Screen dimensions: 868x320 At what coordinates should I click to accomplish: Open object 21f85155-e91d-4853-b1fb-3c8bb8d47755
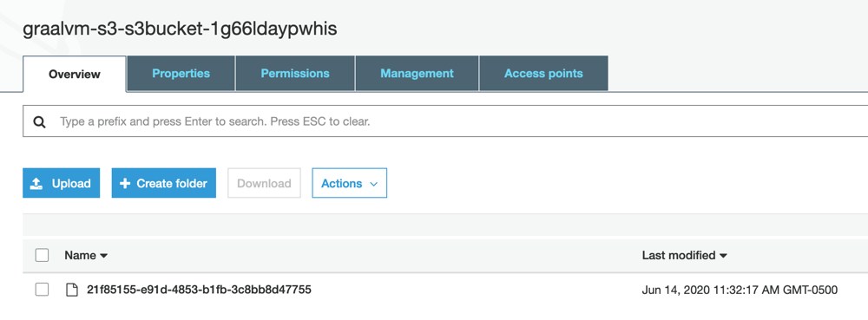pyautogui.click(x=200, y=289)
